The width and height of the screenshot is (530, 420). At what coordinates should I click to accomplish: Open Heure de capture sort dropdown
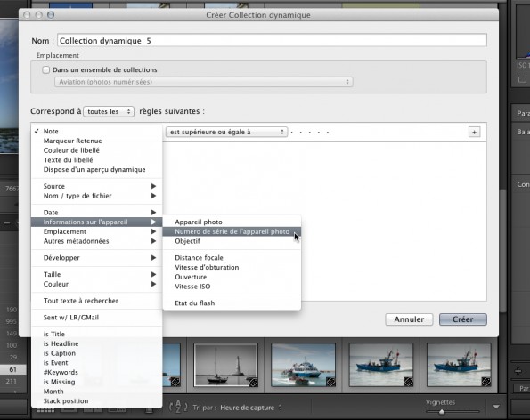coord(251,408)
